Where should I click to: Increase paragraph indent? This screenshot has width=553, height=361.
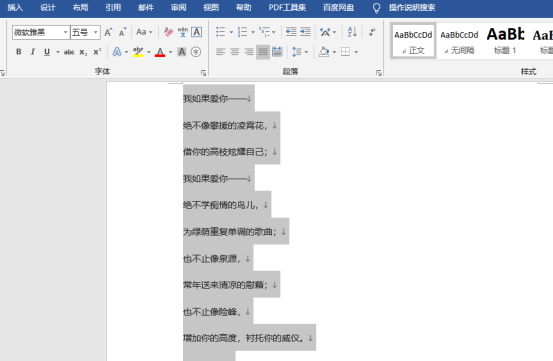tap(305, 32)
